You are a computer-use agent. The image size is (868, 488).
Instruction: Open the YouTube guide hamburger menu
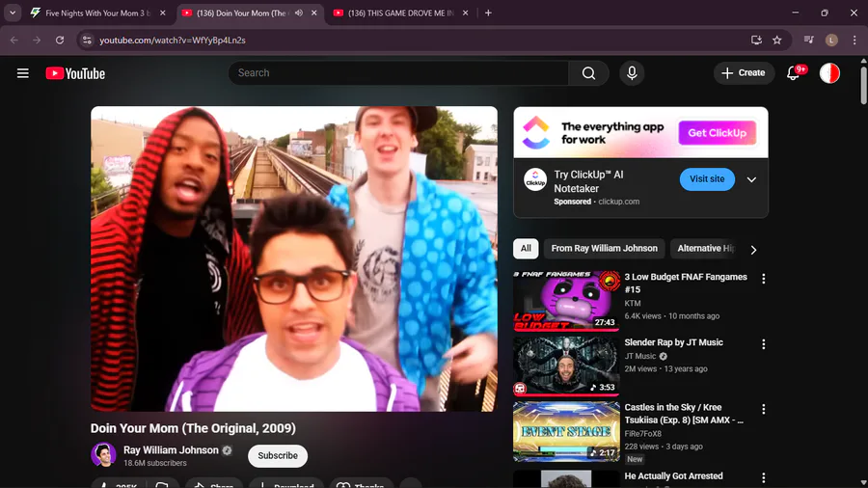[23, 73]
